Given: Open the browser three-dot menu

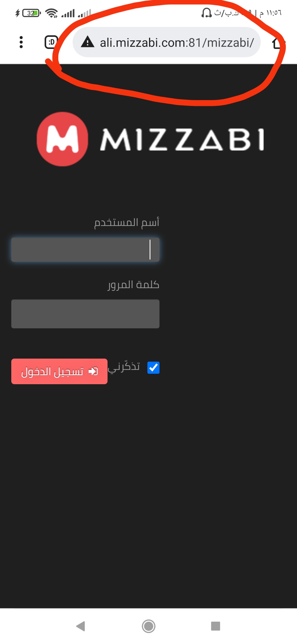Looking at the screenshot, I should click(21, 42).
